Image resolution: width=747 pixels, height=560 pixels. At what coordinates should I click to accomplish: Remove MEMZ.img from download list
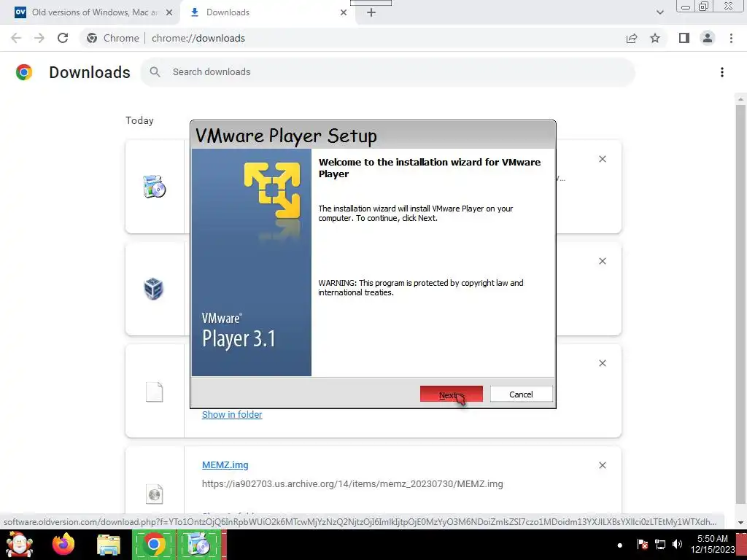click(602, 465)
